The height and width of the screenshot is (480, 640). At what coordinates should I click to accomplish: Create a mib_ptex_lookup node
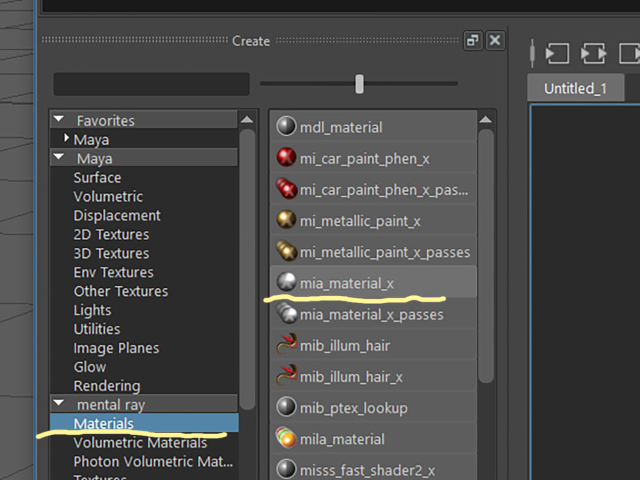pos(373,407)
